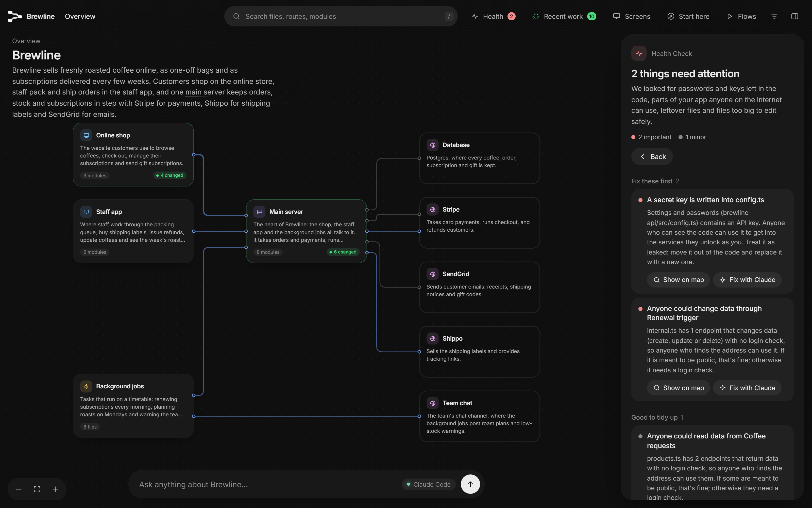Image resolution: width=812 pixels, height=508 pixels.
Task: Focus the search files, routes, modules field
Action: (341, 16)
